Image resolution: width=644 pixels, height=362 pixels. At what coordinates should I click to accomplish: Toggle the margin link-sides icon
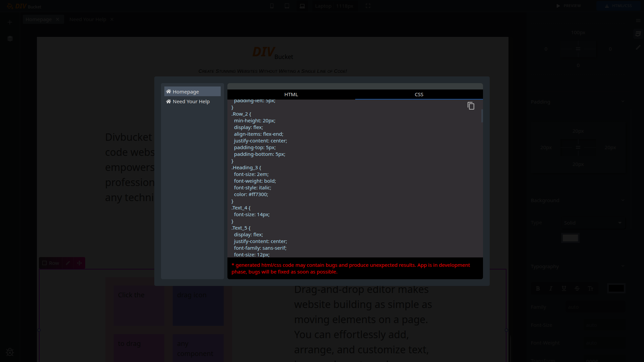pos(578,49)
